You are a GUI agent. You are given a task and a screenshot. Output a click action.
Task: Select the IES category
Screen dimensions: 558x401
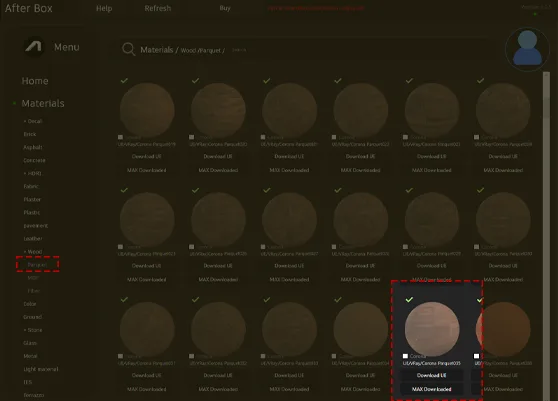(x=27, y=382)
